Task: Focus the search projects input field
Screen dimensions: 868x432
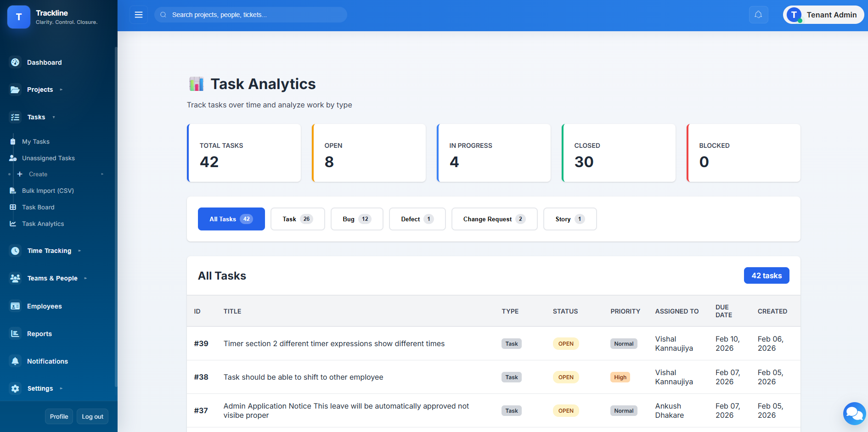Action: [x=255, y=15]
